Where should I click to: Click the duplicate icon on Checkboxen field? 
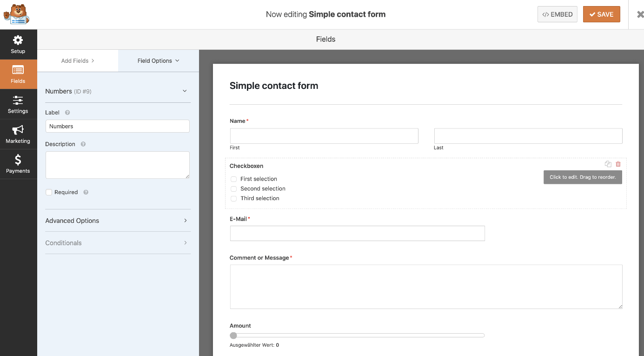click(x=608, y=164)
